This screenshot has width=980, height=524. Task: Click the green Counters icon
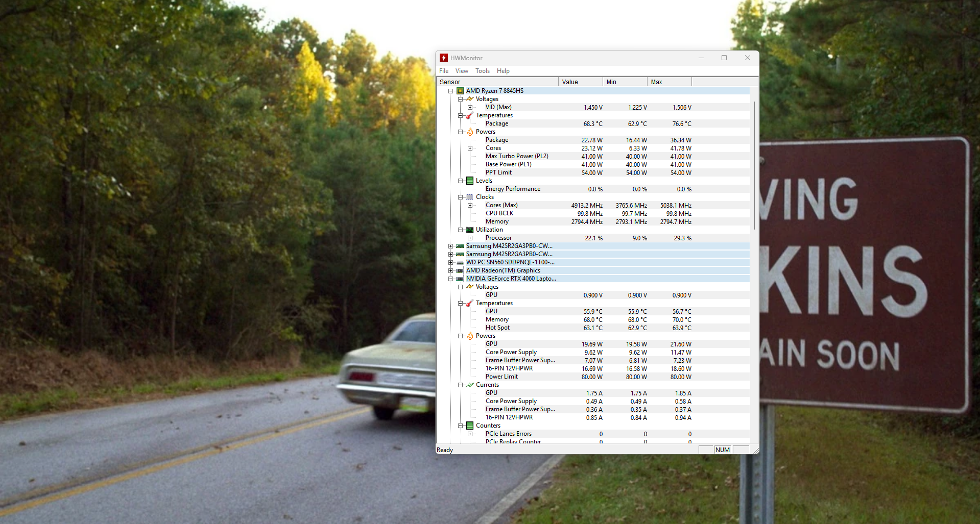point(470,426)
